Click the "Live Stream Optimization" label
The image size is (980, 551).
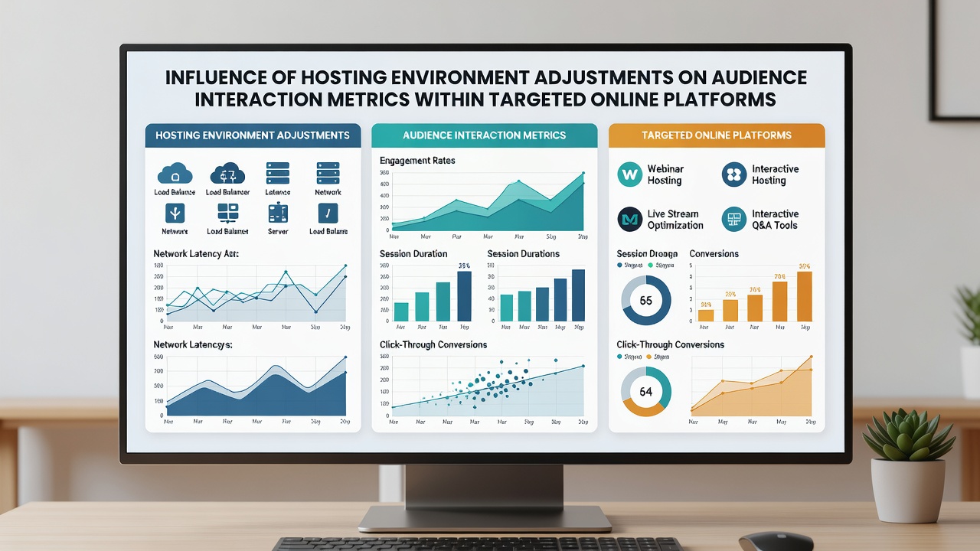coord(675,220)
